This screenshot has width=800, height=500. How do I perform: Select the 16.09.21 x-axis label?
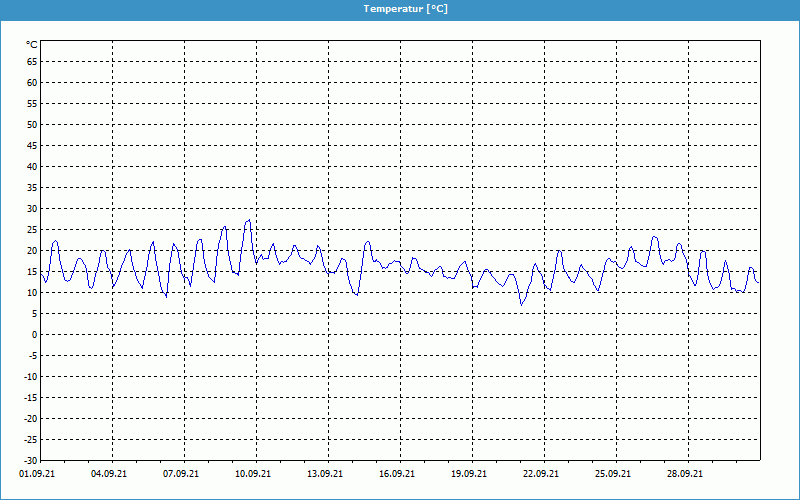(x=397, y=474)
